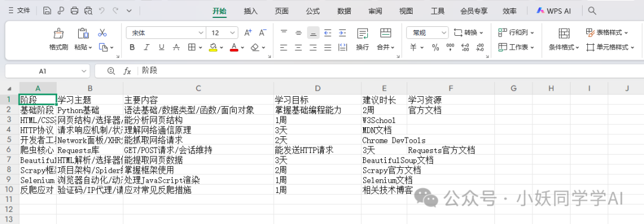Open the WPS AI button

tap(553, 11)
